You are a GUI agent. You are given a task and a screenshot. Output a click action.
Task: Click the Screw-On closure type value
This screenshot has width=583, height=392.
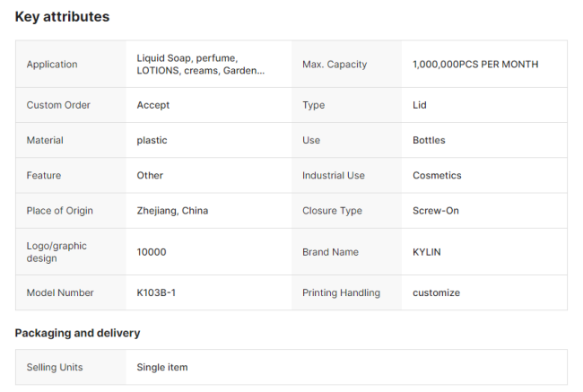pos(437,211)
